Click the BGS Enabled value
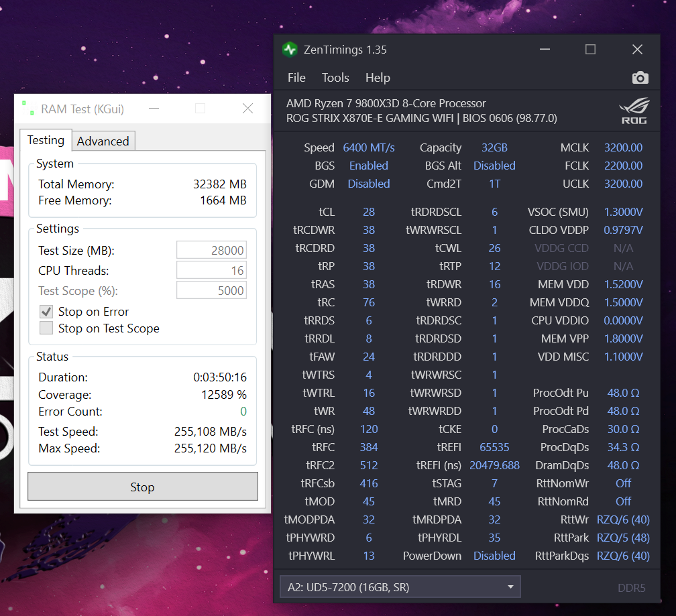Screen dimensions: 676x616 click(x=369, y=166)
